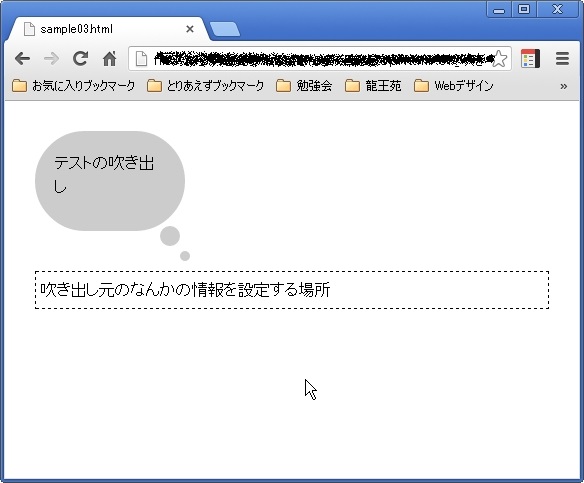Open the Webデザイン bookmark folder

(454, 86)
